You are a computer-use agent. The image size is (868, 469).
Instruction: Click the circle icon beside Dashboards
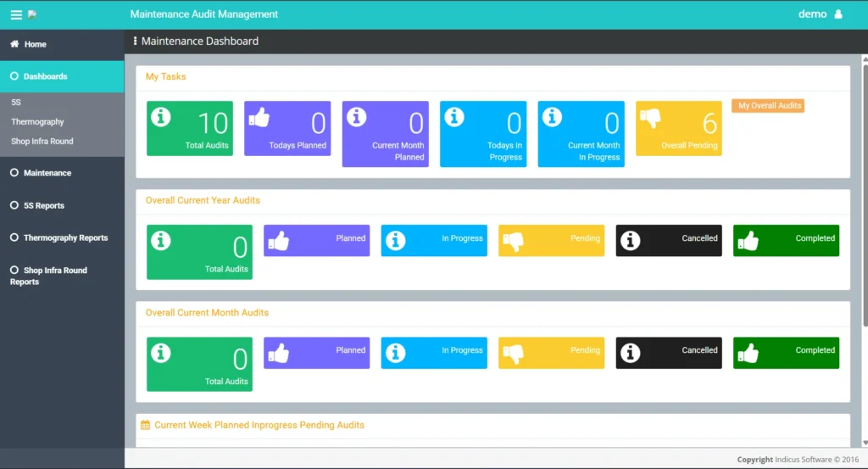point(14,76)
